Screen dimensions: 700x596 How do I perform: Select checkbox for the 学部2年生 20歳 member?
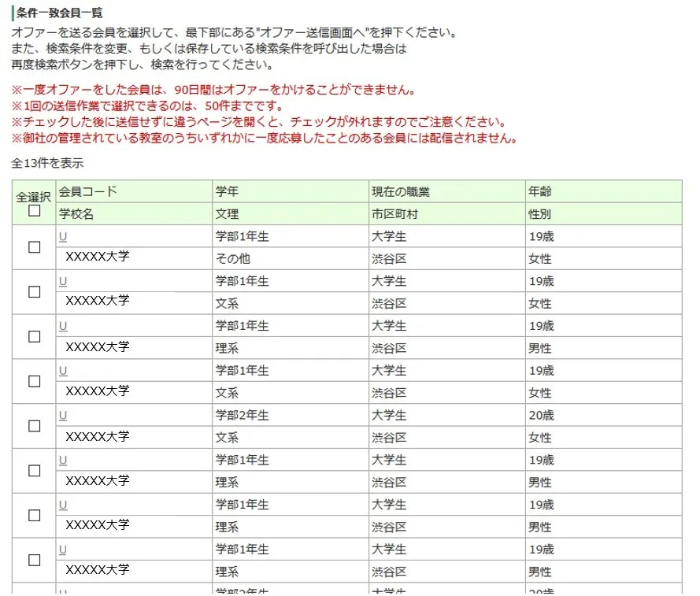[x=34, y=426]
